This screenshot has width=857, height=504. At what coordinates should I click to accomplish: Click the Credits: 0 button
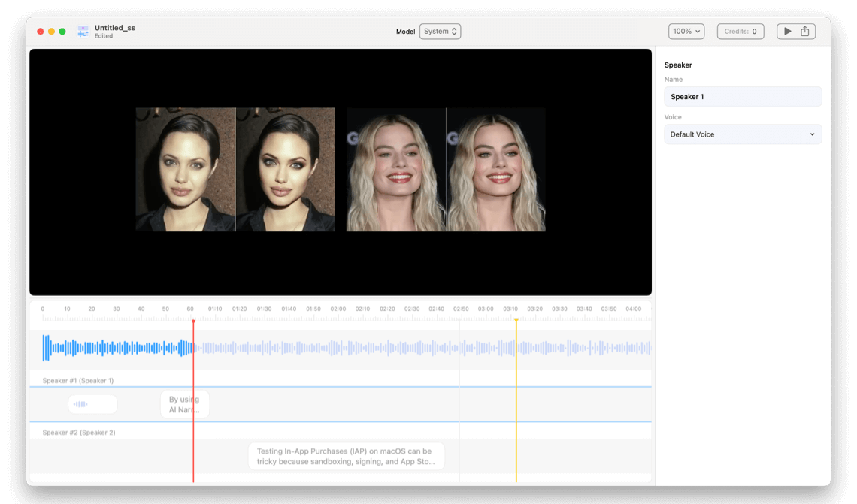pyautogui.click(x=740, y=32)
